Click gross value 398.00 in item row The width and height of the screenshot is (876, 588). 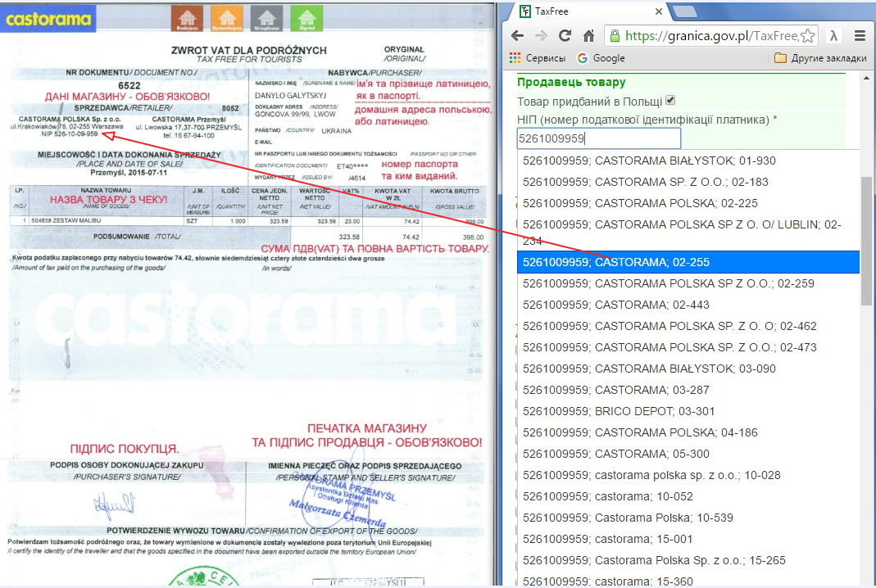click(x=474, y=221)
